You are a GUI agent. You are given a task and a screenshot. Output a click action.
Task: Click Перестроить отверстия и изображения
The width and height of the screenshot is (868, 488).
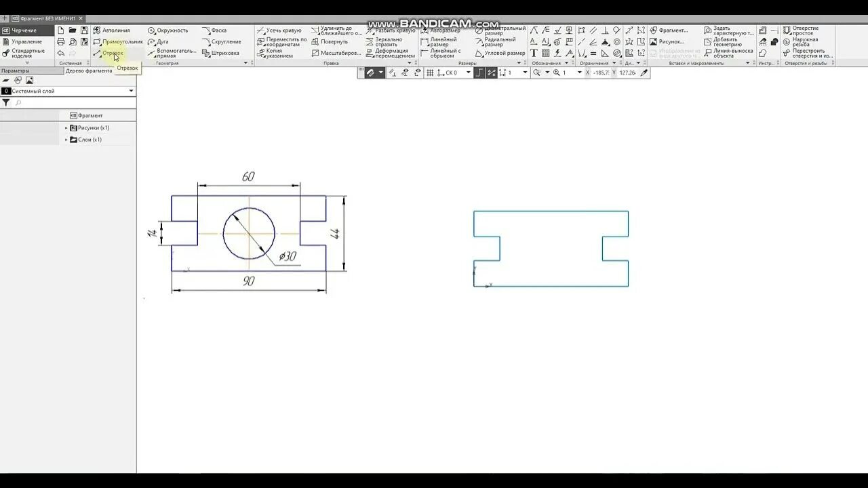[808, 53]
